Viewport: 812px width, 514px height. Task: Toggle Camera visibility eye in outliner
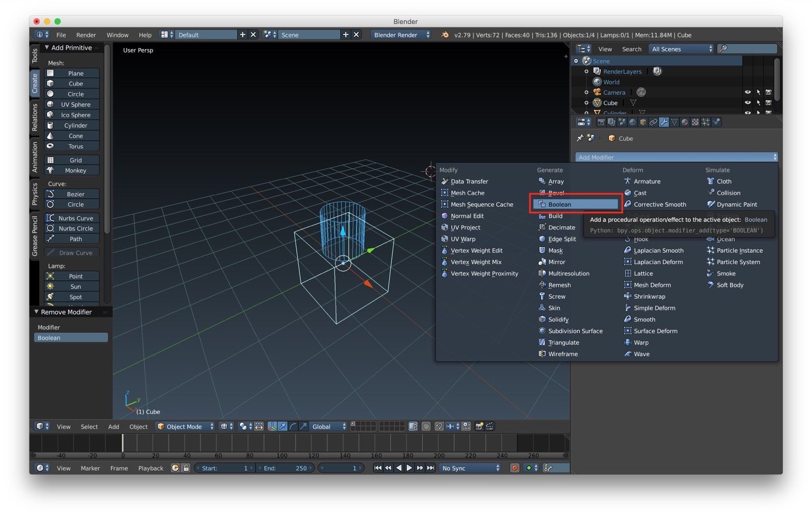click(x=748, y=93)
